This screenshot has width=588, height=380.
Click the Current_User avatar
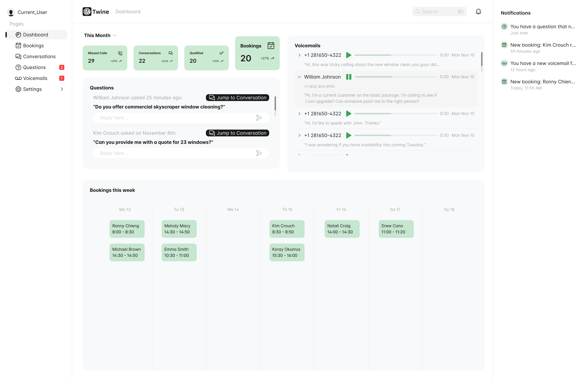tap(11, 12)
